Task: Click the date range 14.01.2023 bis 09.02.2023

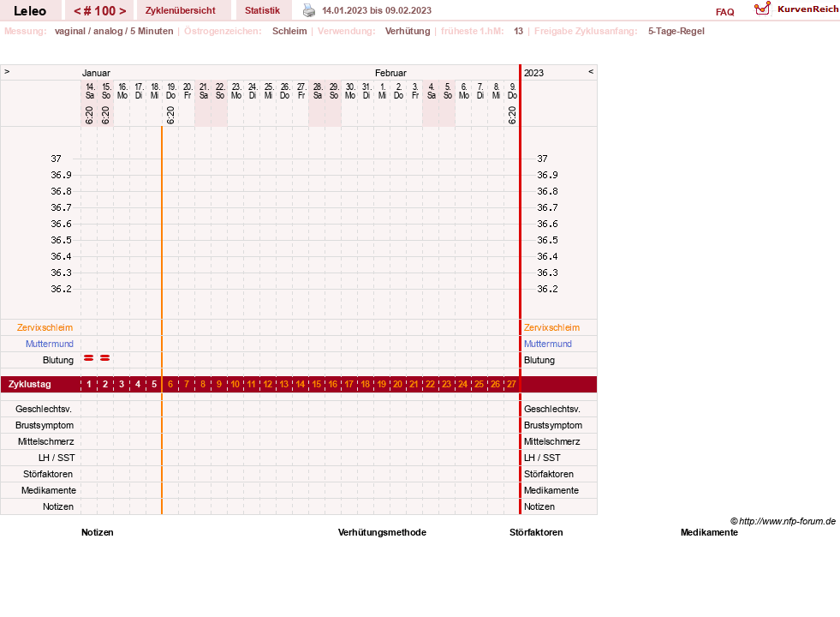Action: pyautogui.click(x=377, y=10)
